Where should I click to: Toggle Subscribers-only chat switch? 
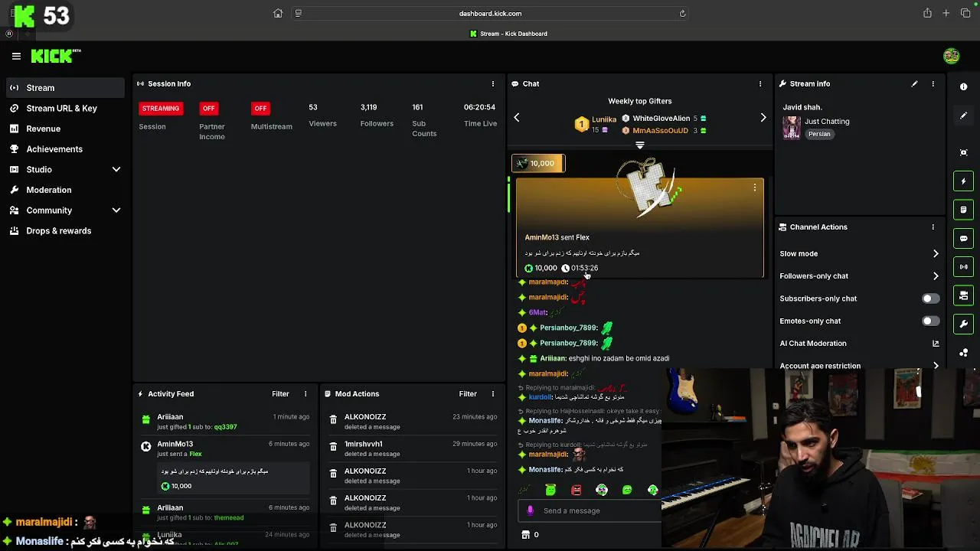click(930, 298)
